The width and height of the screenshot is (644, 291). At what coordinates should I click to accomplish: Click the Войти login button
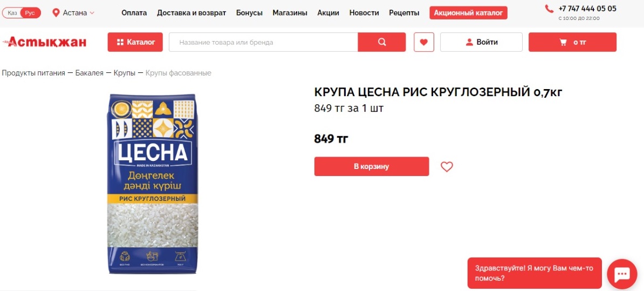(x=481, y=42)
